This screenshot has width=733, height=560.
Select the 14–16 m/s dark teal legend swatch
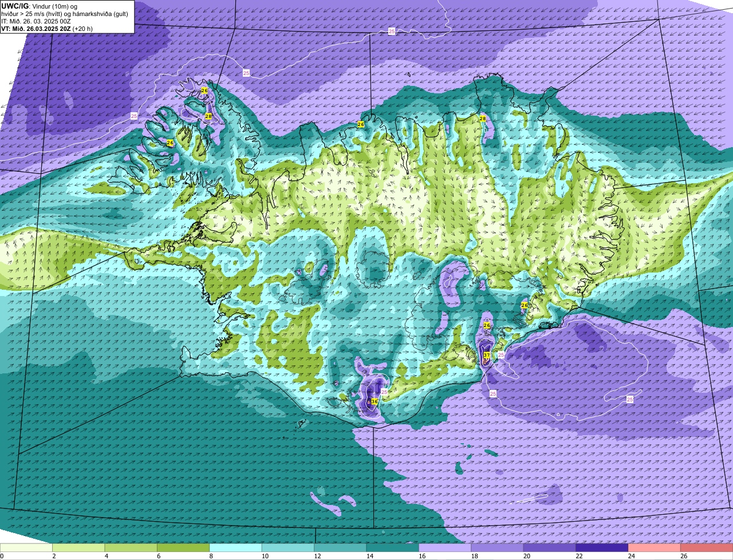(x=393, y=548)
